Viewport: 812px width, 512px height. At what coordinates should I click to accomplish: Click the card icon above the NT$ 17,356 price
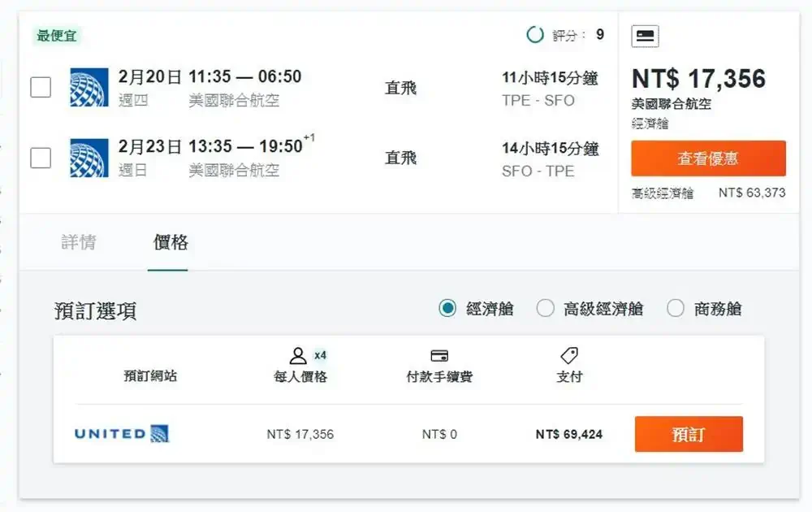[x=645, y=36]
